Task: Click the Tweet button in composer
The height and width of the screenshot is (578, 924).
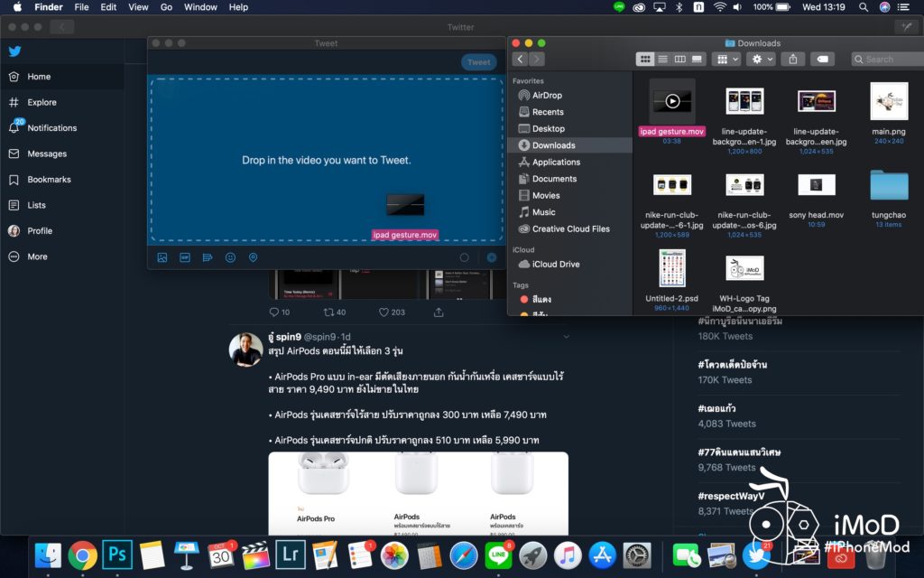Action: pos(478,62)
